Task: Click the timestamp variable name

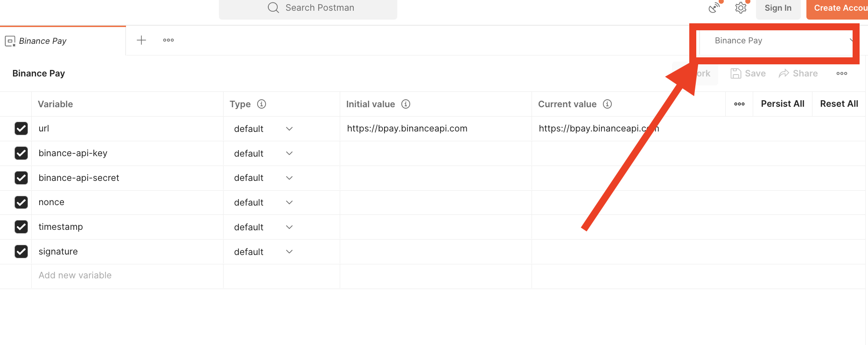Action: pyautogui.click(x=61, y=227)
